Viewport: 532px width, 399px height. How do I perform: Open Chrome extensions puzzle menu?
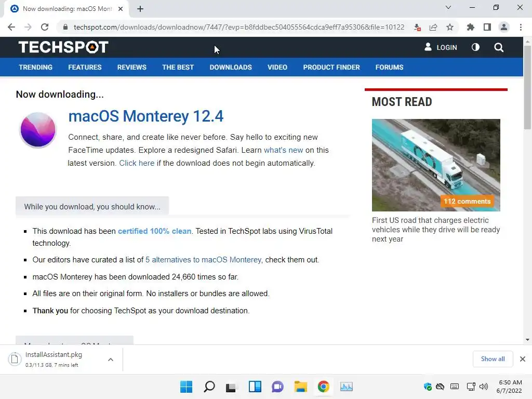click(471, 27)
